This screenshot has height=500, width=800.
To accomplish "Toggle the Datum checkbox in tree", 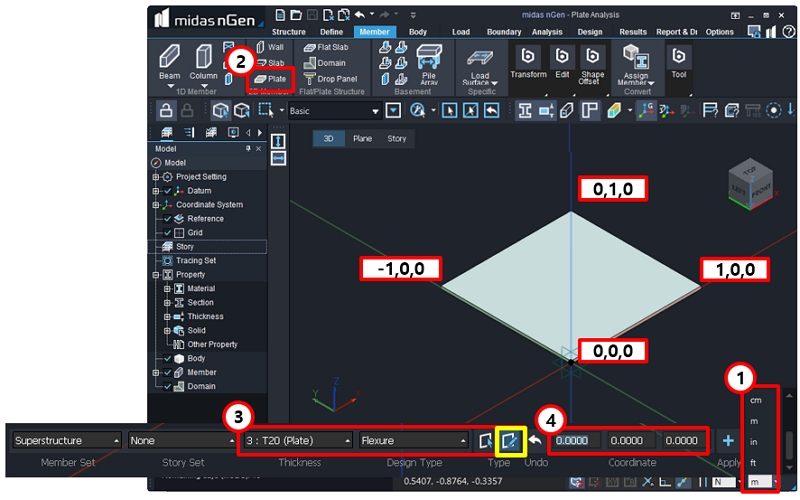I will (167, 191).
